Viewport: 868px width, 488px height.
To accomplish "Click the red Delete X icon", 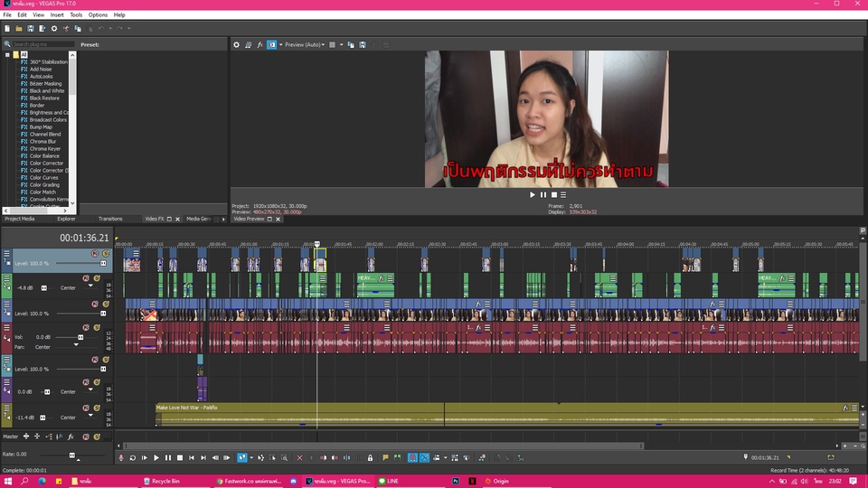I will (x=299, y=457).
